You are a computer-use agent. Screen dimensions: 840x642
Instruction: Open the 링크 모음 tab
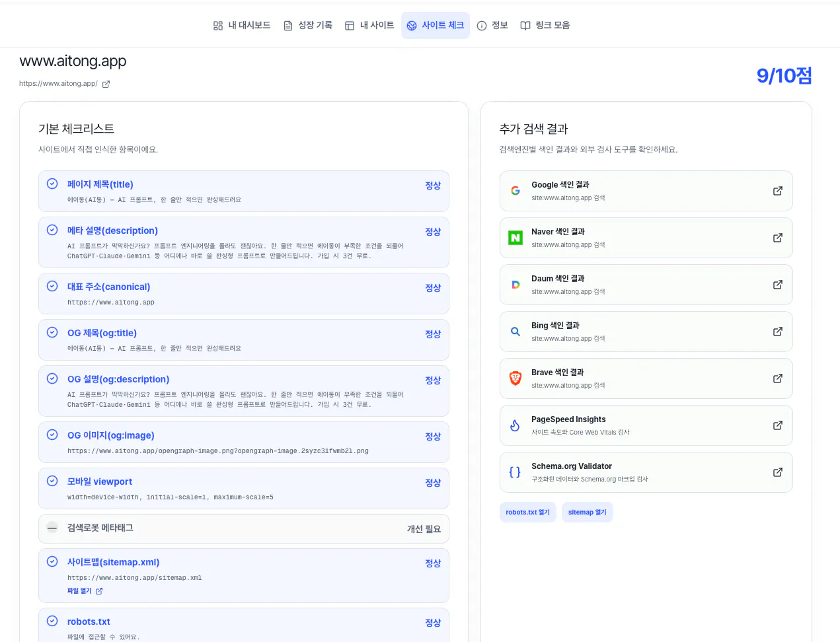[x=545, y=25]
